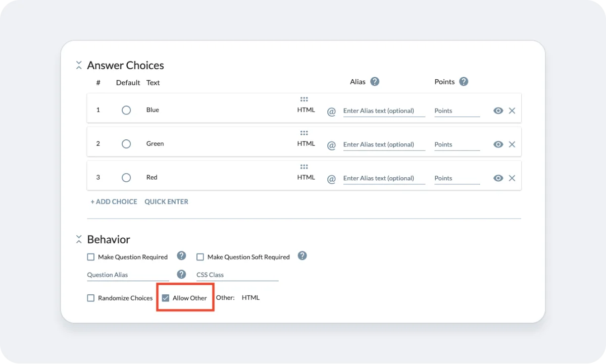The height and width of the screenshot is (364, 606).
Task: Click the help icon beside Make Question Soft Required
Action: (x=302, y=255)
